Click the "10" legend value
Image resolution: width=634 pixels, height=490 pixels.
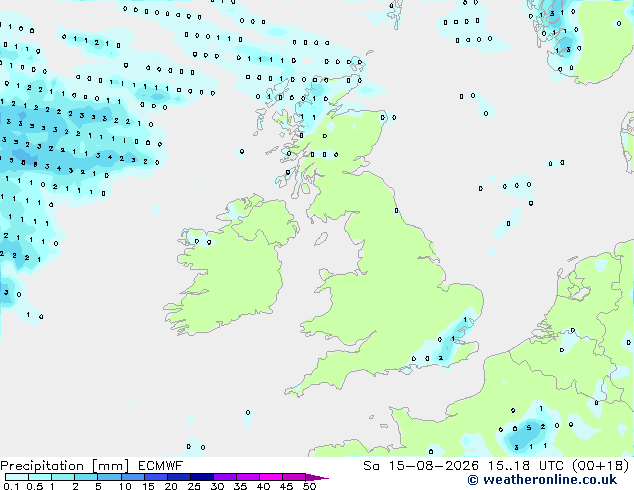125,486
